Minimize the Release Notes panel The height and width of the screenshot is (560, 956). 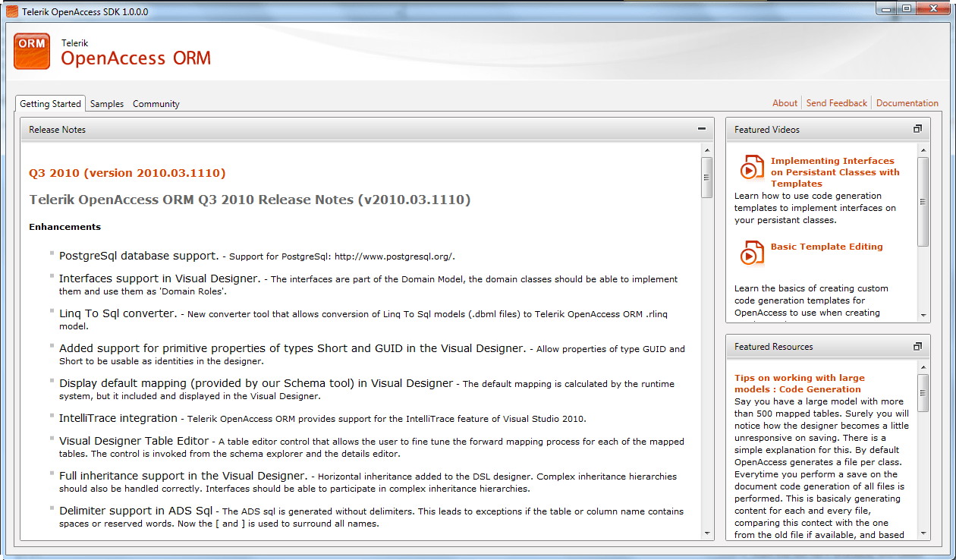pos(702,129)
